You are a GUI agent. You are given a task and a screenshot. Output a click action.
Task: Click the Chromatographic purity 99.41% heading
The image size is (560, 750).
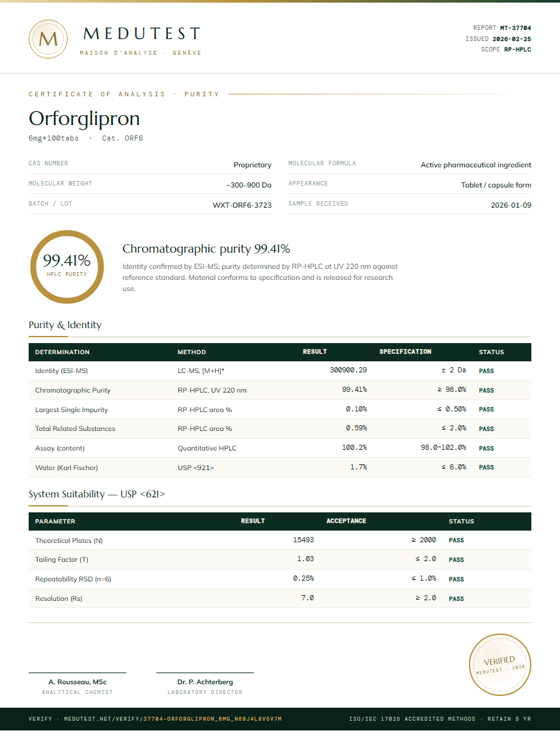[206, 249]
